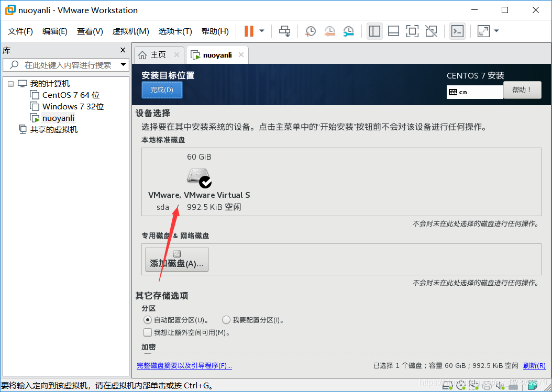Switch to the nuoyanli tab
Screen dimensions: 552x392
click(x=217, y=55)
